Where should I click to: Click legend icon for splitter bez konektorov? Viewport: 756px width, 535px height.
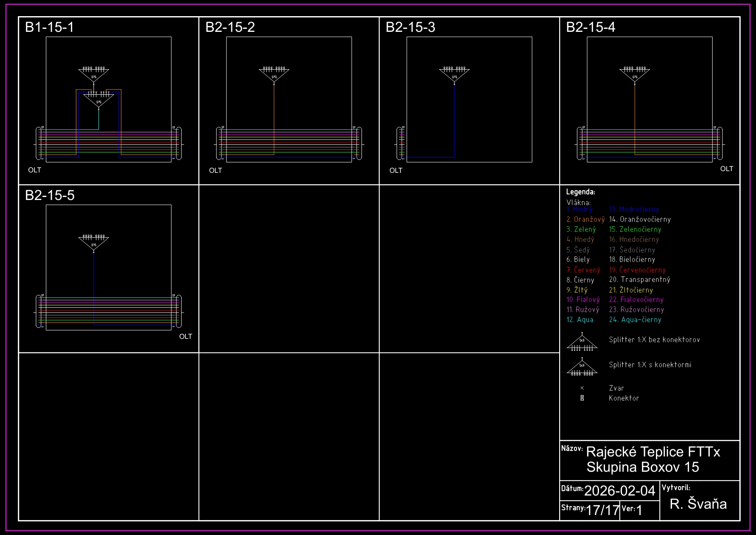tap(582, 343)
